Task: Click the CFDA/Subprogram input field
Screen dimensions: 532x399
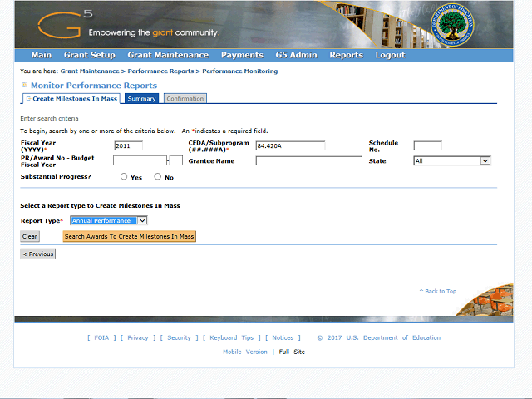Action: 290,146
